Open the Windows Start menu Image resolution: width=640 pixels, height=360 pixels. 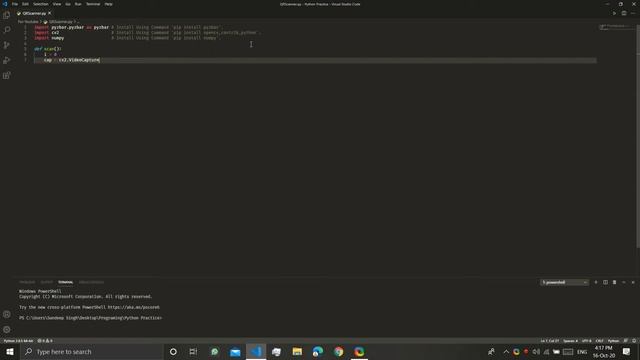[10, 351]
